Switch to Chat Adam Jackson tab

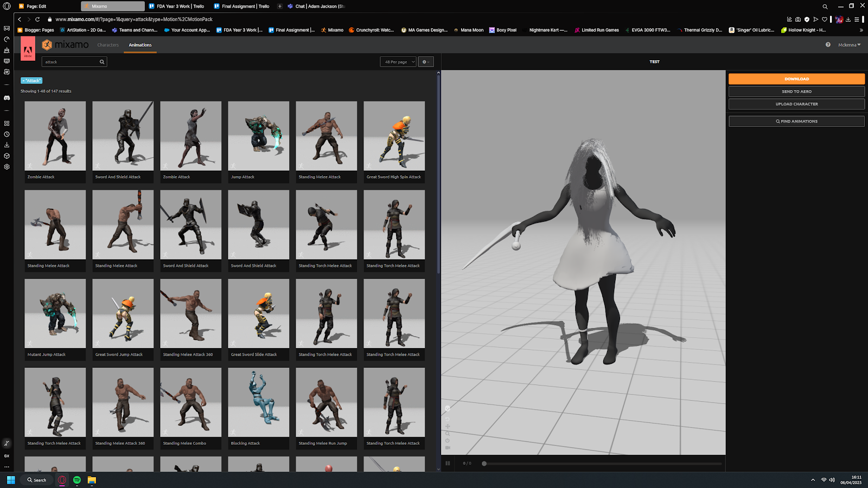coord(316,7)
